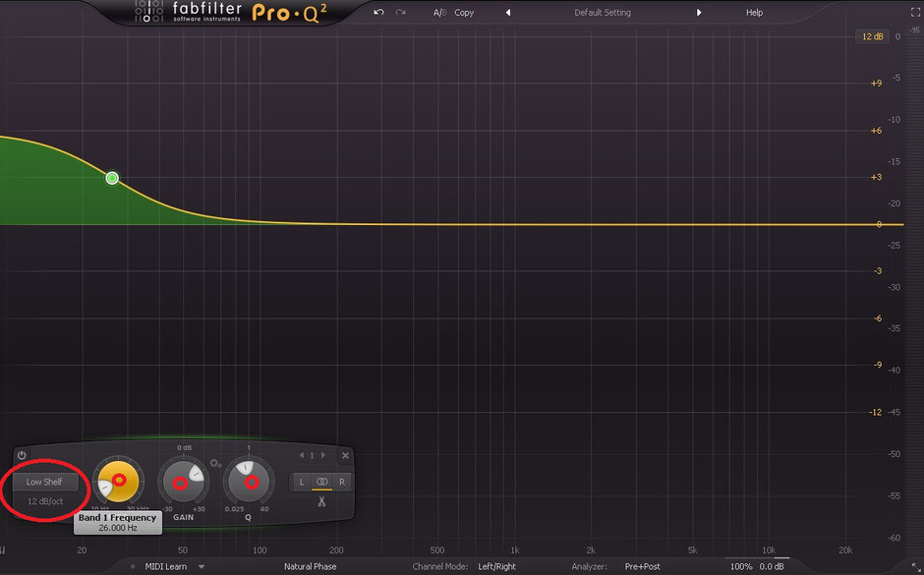This screenshot has width=924, height=575.
Task: Open the Pre+Post analyzer settings
Action: pos(642,567)
